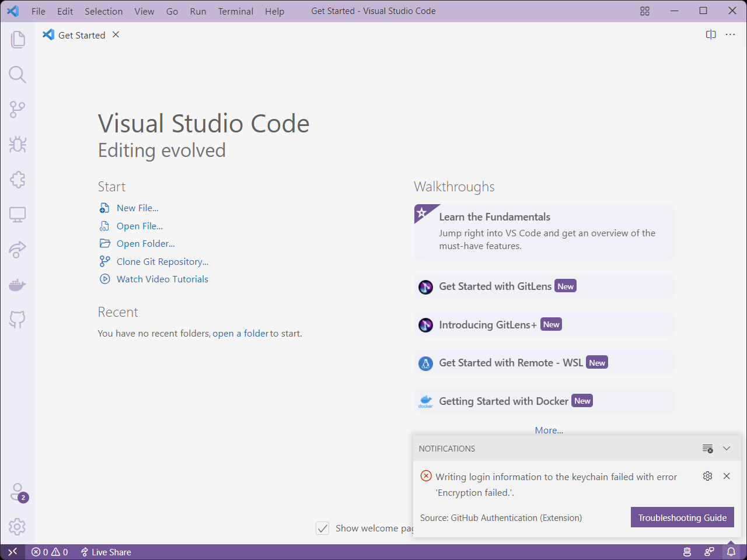Viewport: 747px width, 560px height.
Task: Open Getting Started with Docker walkthrough
Action: tap(544, 401)
